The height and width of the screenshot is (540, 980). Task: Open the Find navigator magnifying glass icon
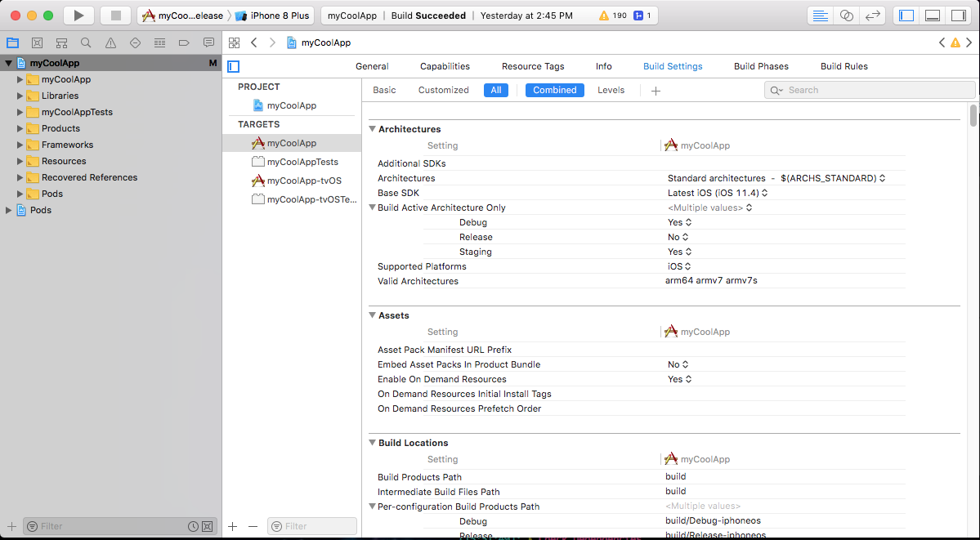86,42
